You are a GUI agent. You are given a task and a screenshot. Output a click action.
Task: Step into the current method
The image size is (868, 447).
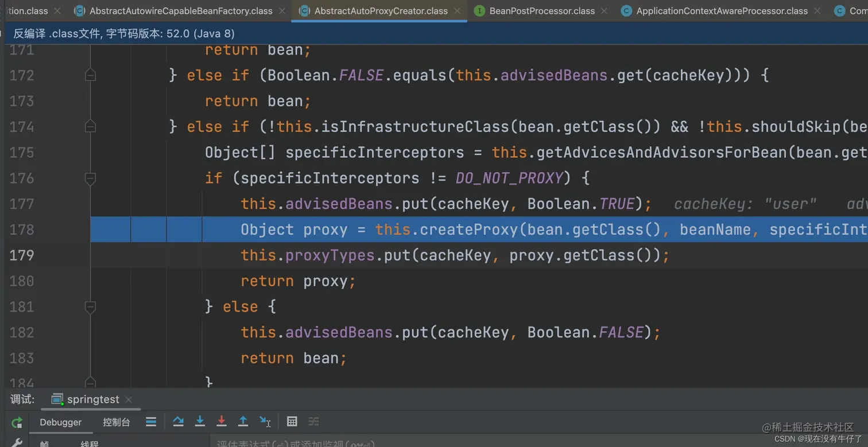(x=200, y=422)
